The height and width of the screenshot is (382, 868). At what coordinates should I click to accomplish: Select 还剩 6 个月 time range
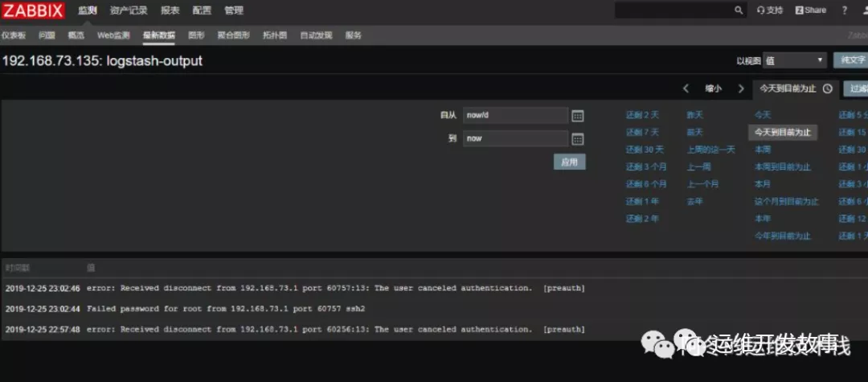pyautogui.click(x=646, y=184)
